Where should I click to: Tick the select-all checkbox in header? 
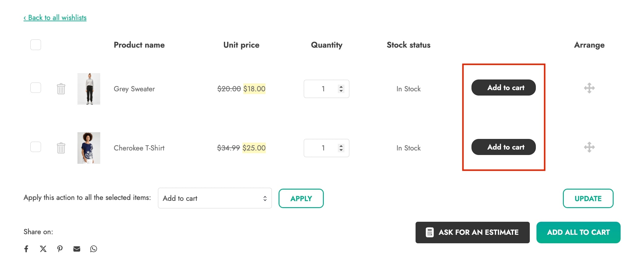(x=36, y=45)
